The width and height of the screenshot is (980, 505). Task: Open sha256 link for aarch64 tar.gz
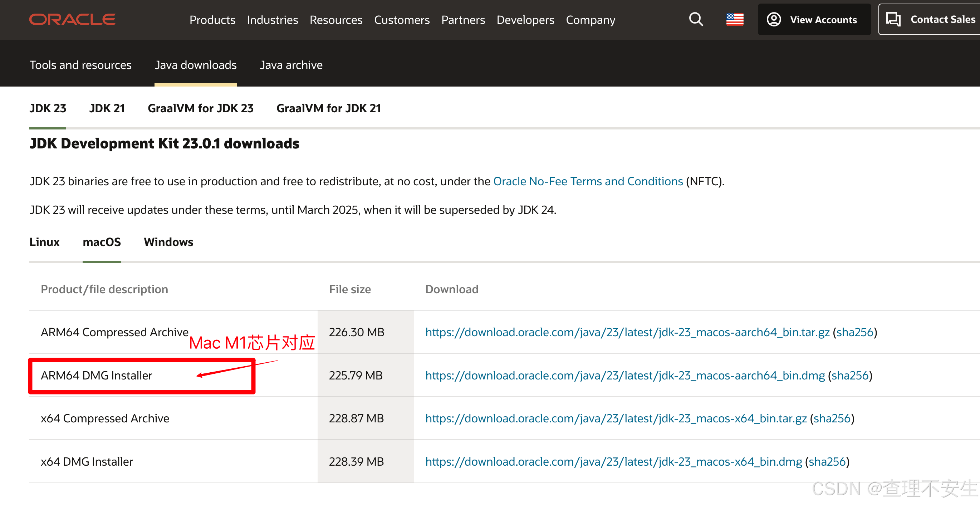pyautogui.click(x=854, y=332)
